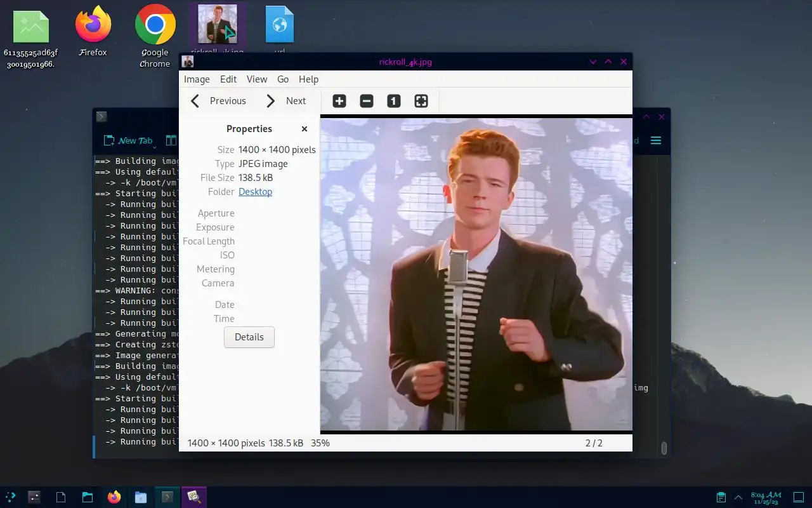Viewport: 812px width, 508px height.
Task: Click the image viewer keep-above arrow button
Action: [608, 62]
